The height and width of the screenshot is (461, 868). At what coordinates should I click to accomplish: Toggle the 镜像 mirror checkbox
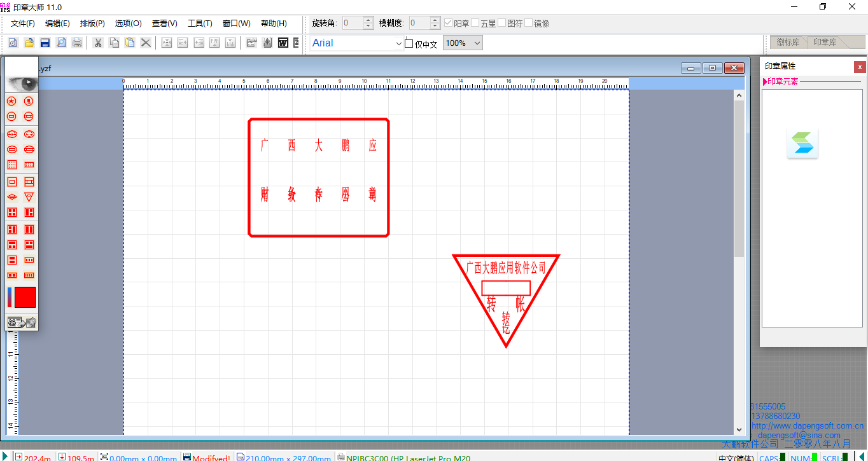coord(529,23)
